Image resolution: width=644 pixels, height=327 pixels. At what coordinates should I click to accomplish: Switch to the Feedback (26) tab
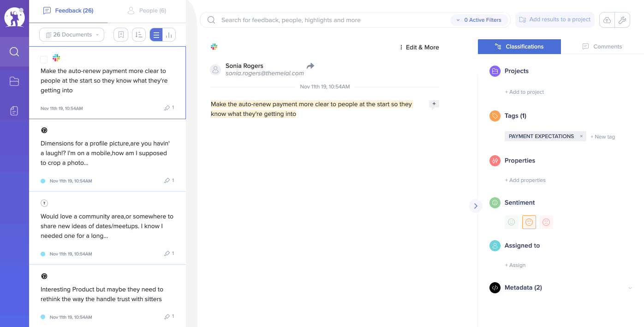(68, 11)
